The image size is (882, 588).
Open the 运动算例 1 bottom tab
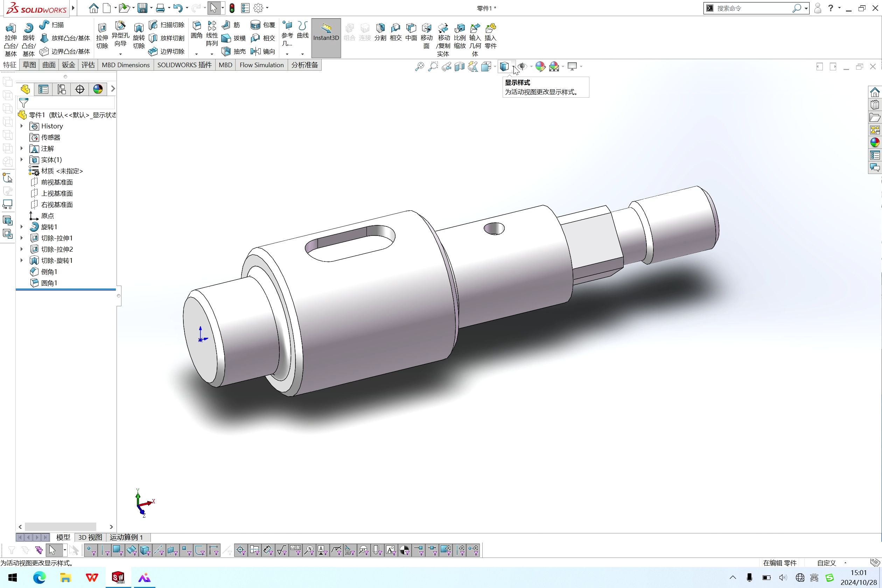point(126,537)
